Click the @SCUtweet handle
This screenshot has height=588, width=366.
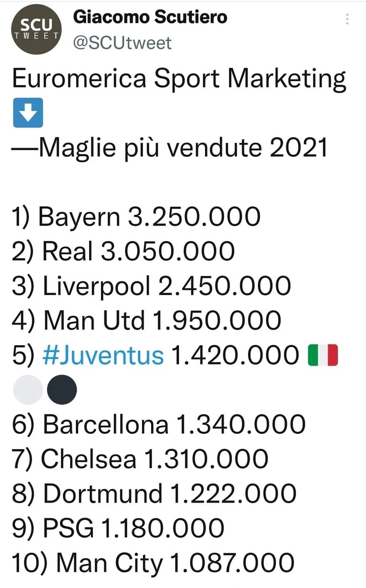point(122,42)
